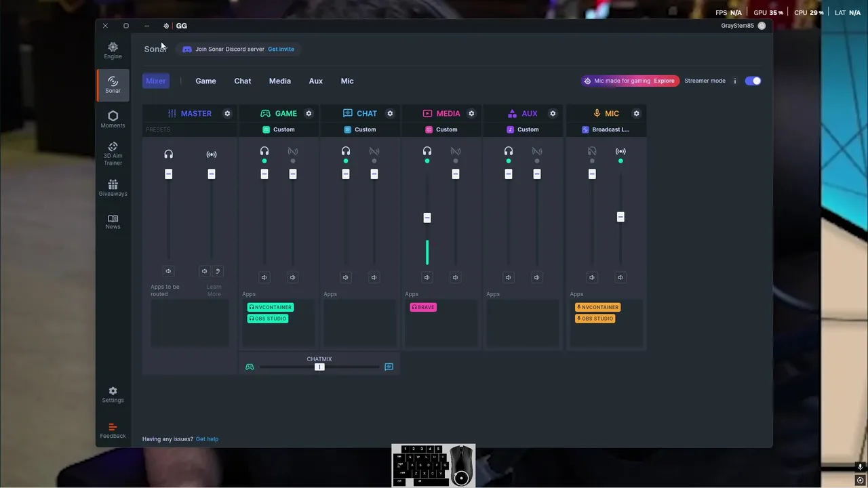Open the News section

(113, 222)
